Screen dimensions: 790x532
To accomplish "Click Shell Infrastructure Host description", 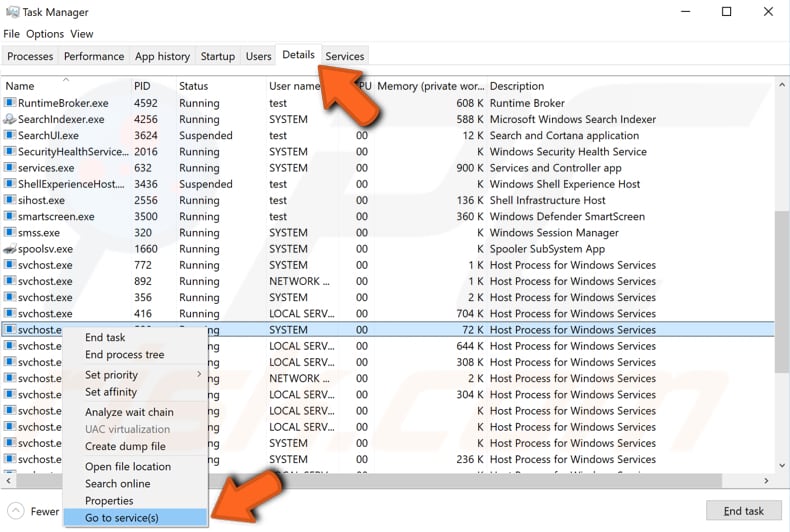I will click(548, 200).
